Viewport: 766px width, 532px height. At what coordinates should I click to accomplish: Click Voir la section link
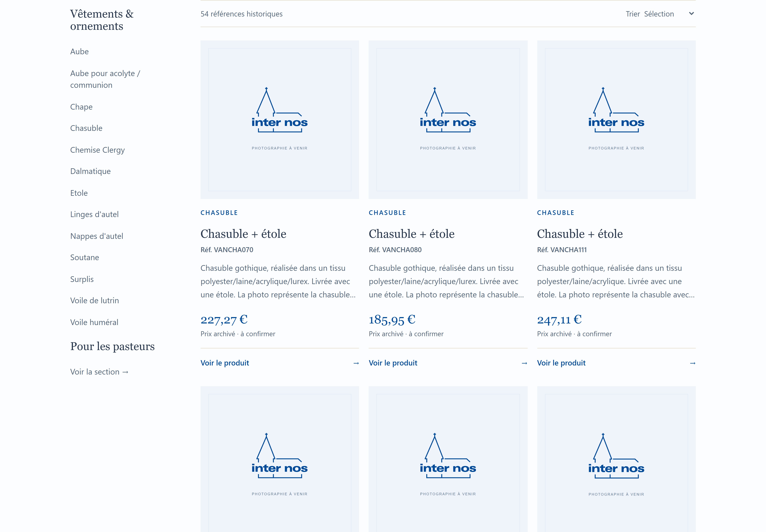(x=99, y=371)
